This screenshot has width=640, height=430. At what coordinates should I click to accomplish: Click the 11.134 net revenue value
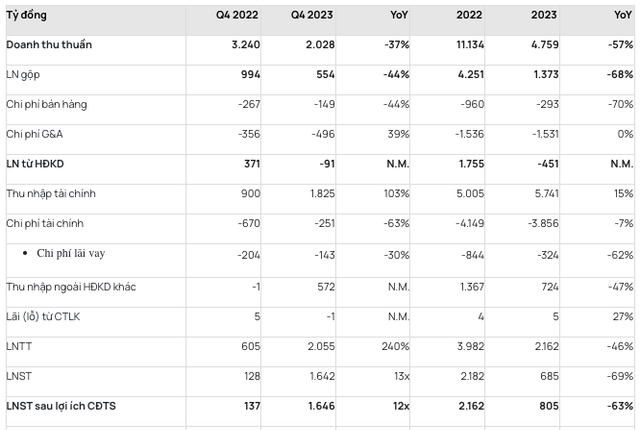pyautogui.click(x=467, y=45)
